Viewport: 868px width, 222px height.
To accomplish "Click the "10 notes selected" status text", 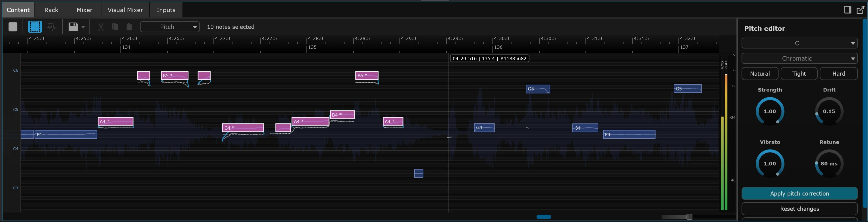I will click(231, 27).
